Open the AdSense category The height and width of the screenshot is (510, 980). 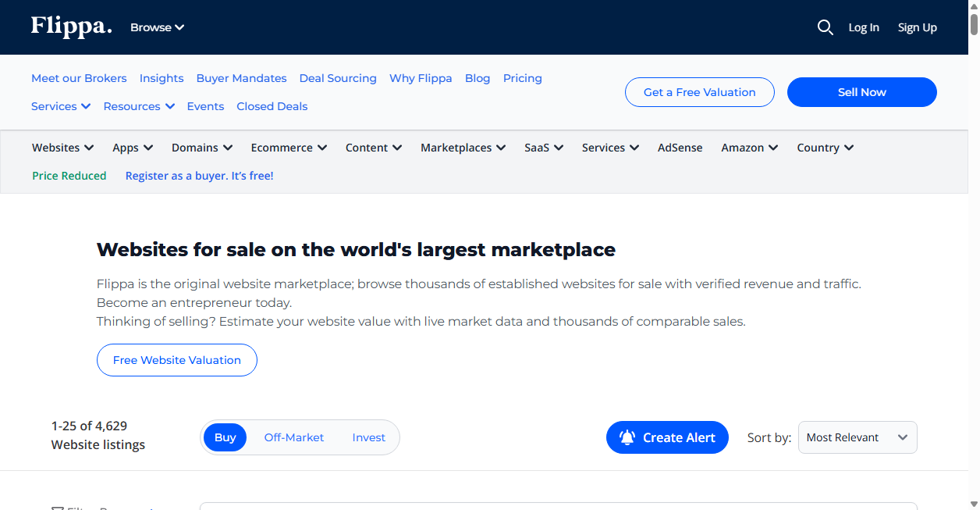pos(680,148)
